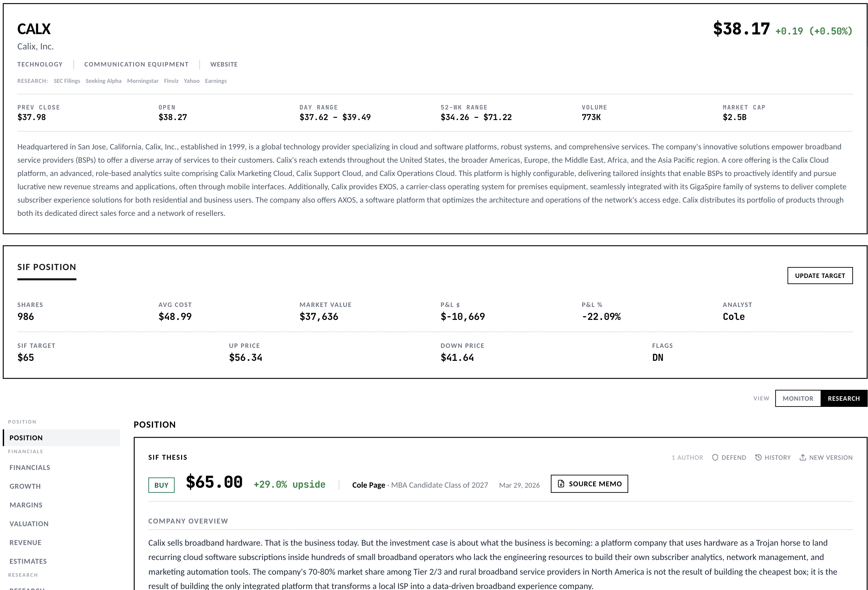This screenshot has width=868, height=590.
Task: Click the CALX ticker heading
Action: click(34, 29)
